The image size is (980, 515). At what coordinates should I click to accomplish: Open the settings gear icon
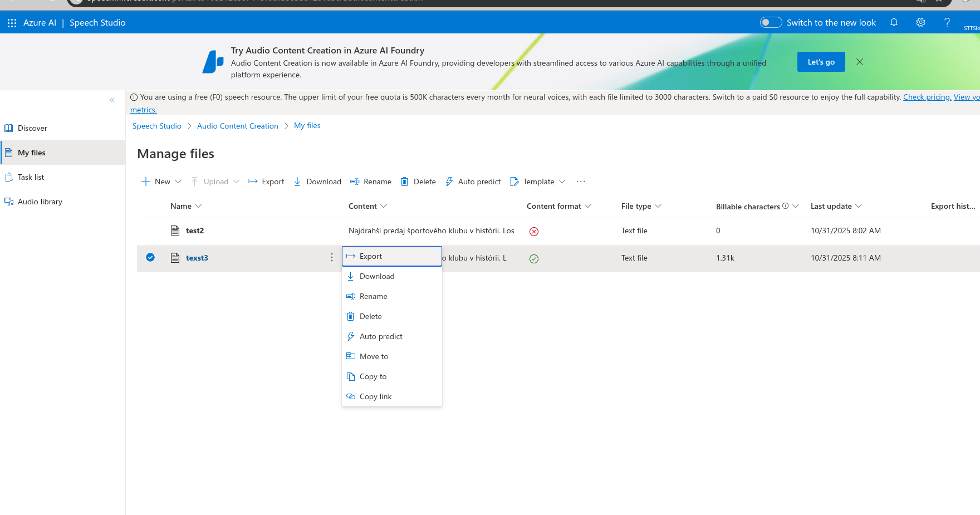pyautogui.click(x=920, y=23)
